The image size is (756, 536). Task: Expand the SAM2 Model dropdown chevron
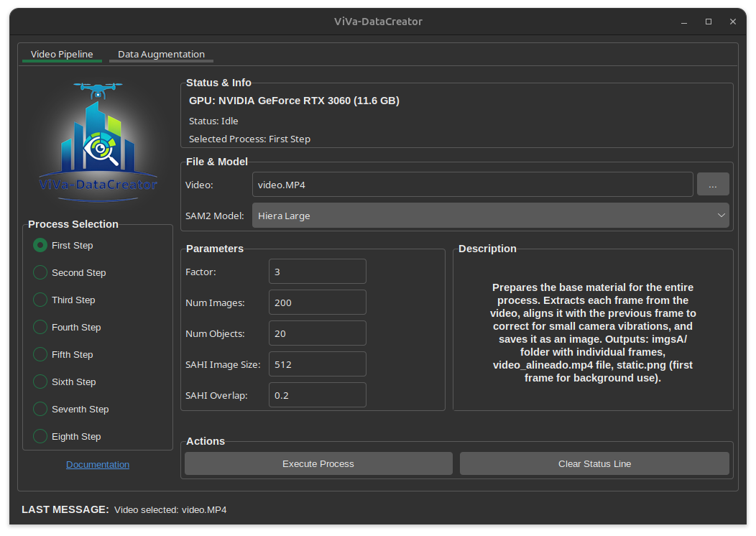point(721,215)
